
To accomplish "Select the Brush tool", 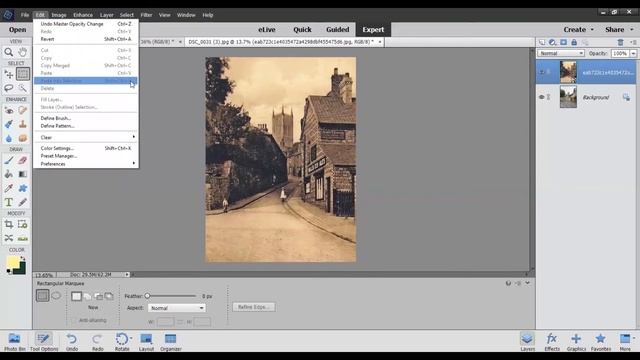I will (x=9, y=160).
